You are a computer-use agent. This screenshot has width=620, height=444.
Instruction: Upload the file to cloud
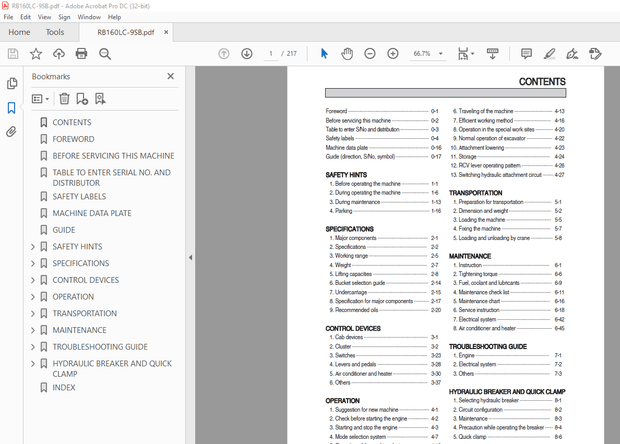59,54
